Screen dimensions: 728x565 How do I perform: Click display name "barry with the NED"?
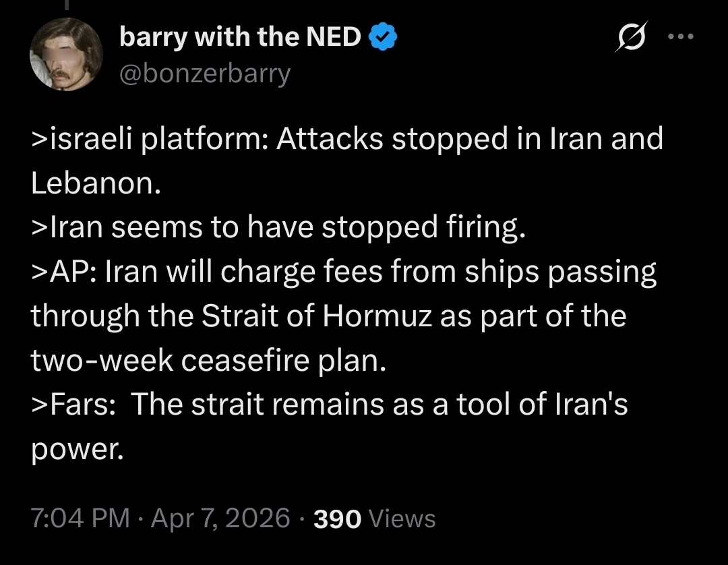coord(240,38)
